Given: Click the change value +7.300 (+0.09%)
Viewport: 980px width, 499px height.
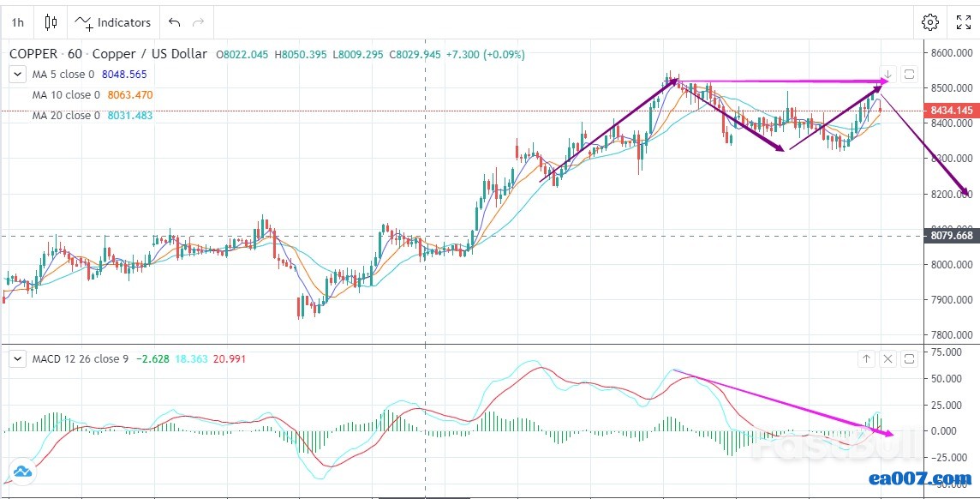Looking at the screenshot, I should click(x=486, y=54).
